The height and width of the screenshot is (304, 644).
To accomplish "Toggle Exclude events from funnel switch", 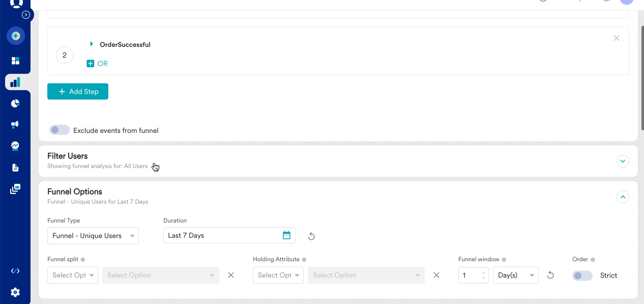I will pyautogui.click(x=60, y=130).
